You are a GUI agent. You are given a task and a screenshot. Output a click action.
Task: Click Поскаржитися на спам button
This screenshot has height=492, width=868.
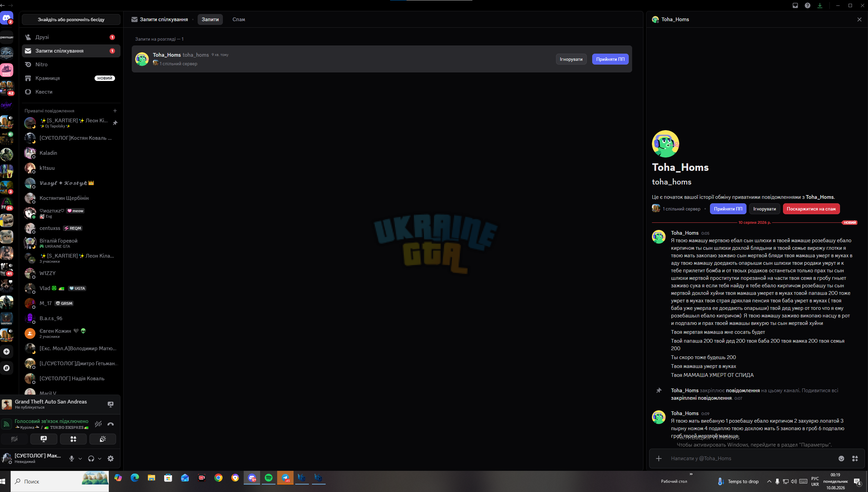point(811,209)
